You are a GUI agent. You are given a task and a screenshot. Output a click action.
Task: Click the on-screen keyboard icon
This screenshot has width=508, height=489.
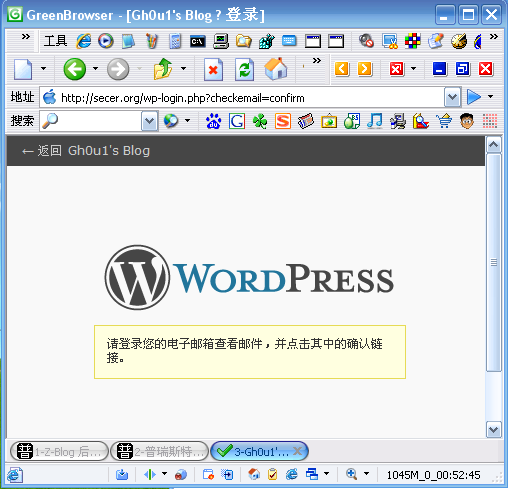(289, 41)
